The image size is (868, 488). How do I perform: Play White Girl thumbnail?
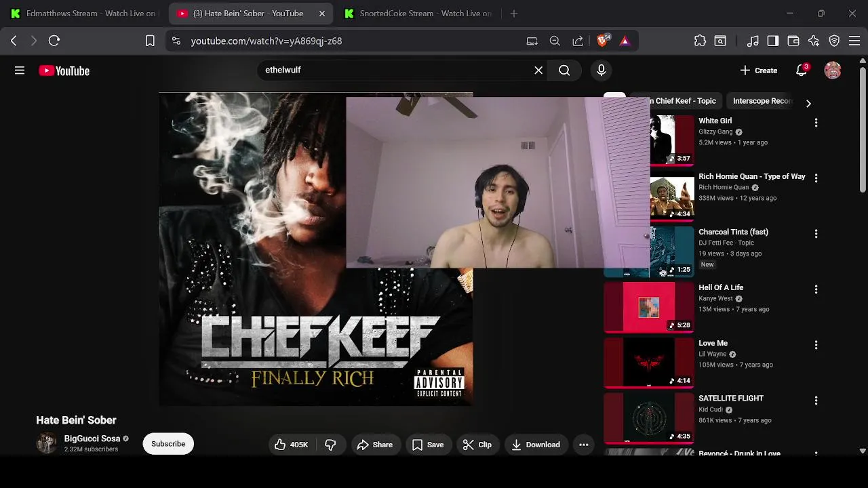tap(671, 140)
